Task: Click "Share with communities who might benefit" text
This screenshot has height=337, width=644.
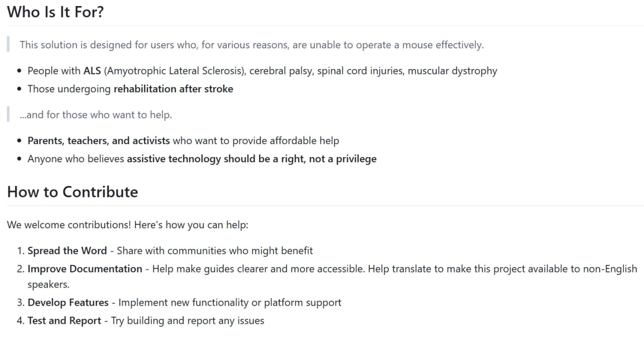Action: coord(215,251)
